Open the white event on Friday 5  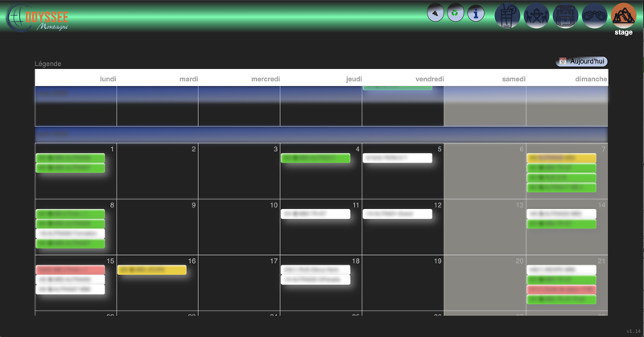[397, 158]
